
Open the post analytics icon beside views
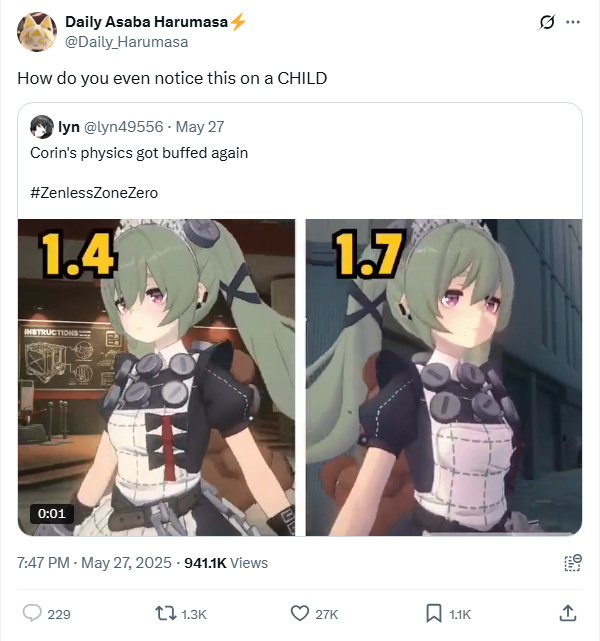tap(573, 563)
